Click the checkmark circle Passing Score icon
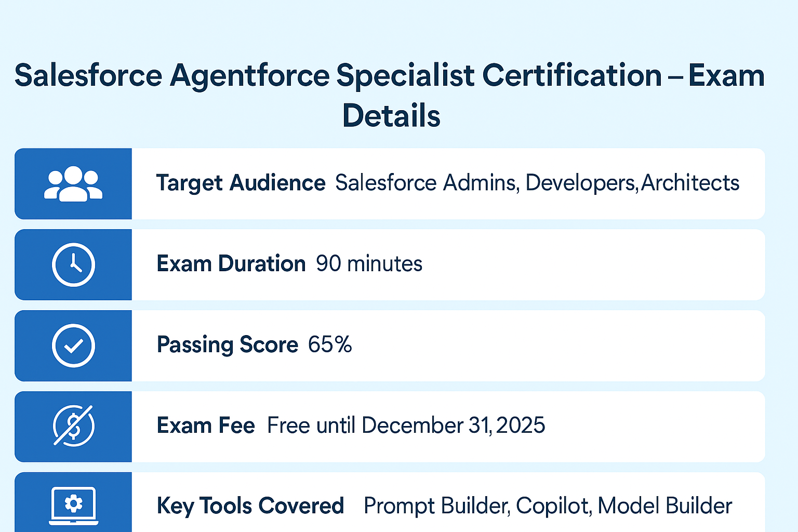Screen dimensions: 798x532 (x=73, y=345)
